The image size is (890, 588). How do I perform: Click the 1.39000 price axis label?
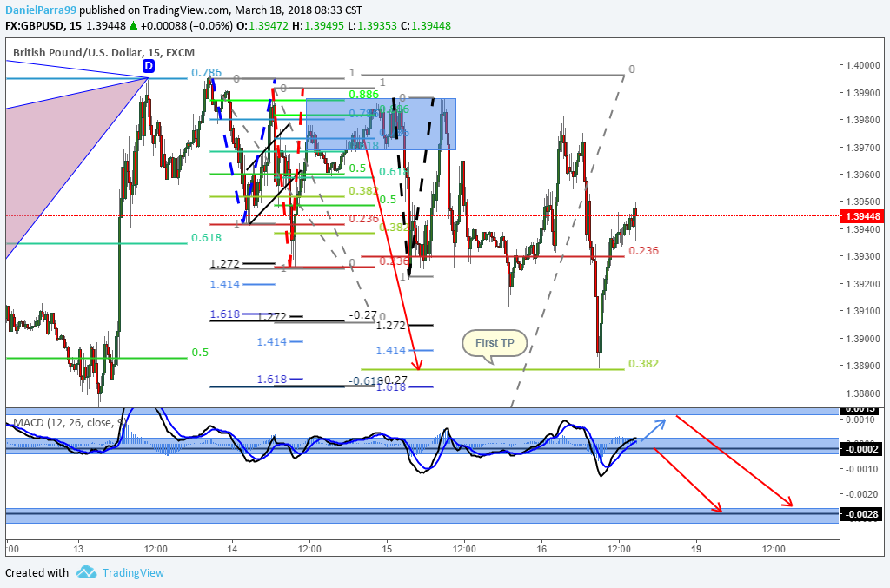(863, 339)
